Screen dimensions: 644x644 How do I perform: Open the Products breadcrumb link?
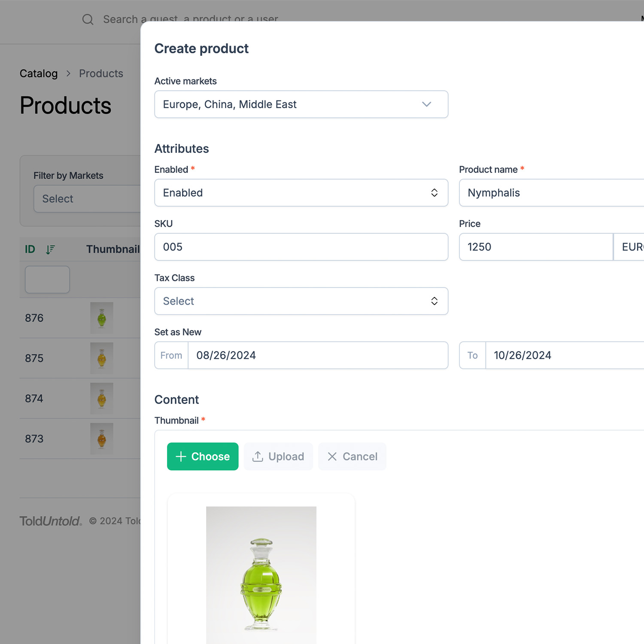(x=101, y=73)
